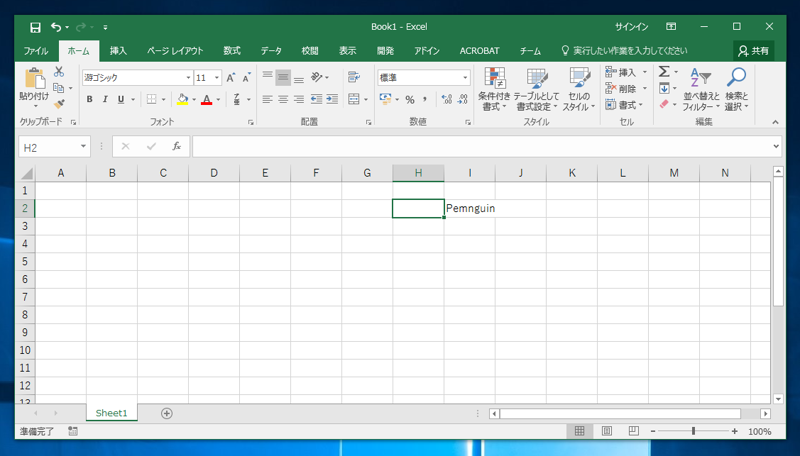Toggle align text left

tap(267, 99)
